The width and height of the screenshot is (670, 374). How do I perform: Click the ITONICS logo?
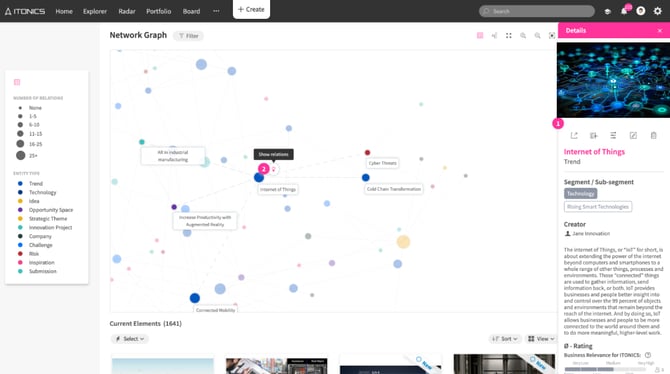[25, 11]
